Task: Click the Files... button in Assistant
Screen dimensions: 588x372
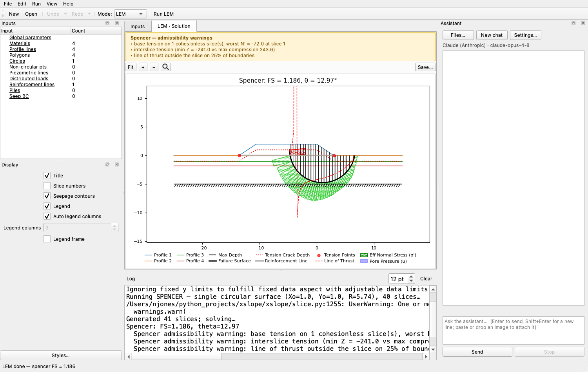Action: (458, 35)
